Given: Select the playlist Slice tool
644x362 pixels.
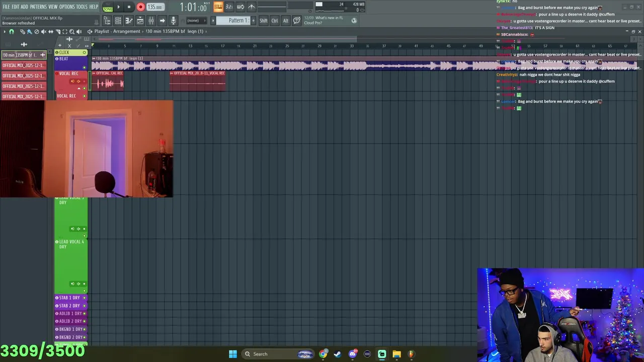Looking at the screenshot, I should 58,32.
